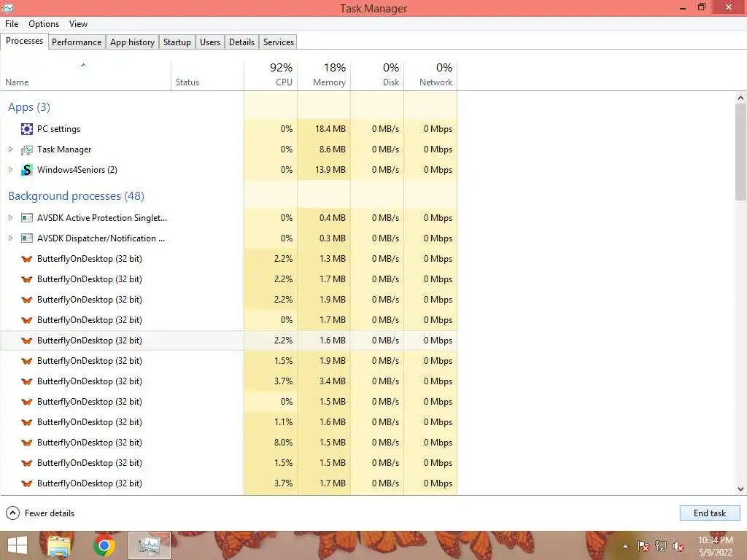Click the AVSDK Active Protection process icon

click(27, 218)
